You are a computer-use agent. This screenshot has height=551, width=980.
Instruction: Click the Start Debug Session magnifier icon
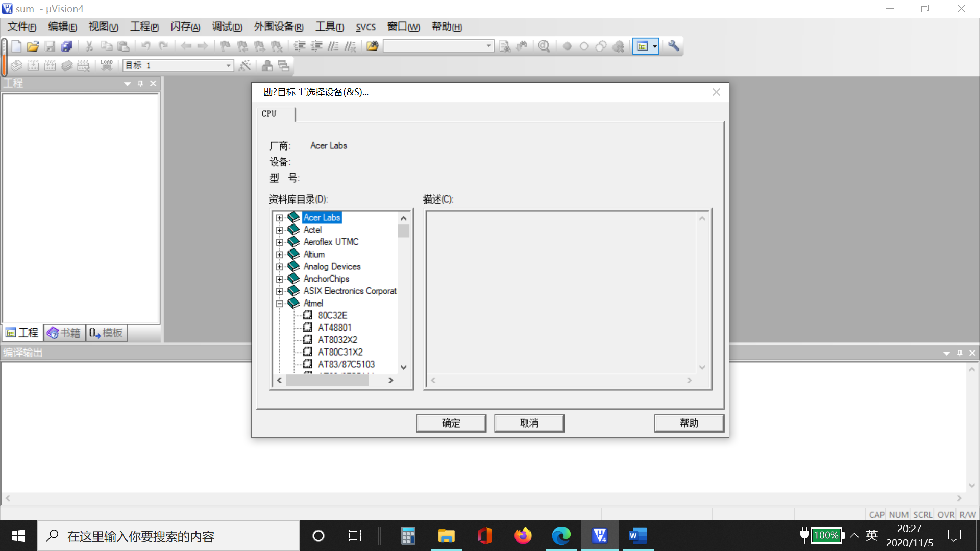[544, 46]
